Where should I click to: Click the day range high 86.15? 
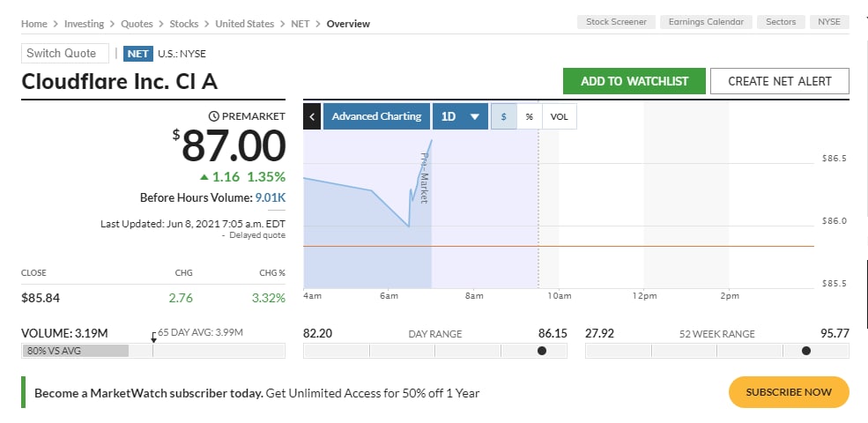pos(553,333)
